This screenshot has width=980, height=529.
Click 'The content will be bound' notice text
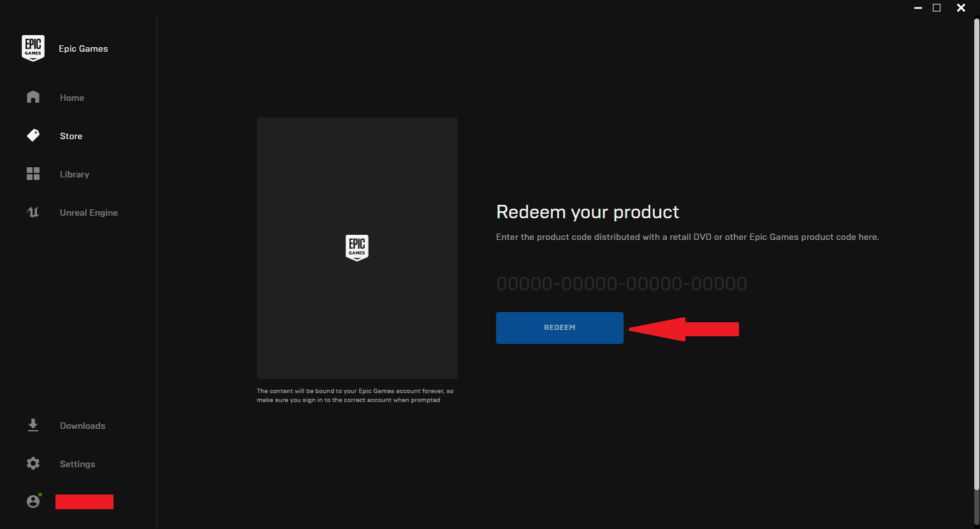click(355, 396)
